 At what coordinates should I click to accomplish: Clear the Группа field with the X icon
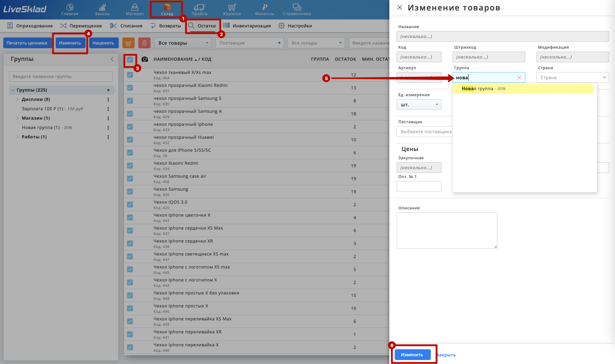tap(519, 77)
